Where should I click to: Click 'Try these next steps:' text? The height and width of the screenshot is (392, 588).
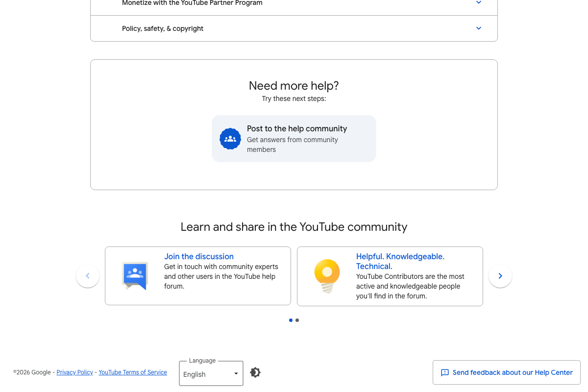click(294, 98)
